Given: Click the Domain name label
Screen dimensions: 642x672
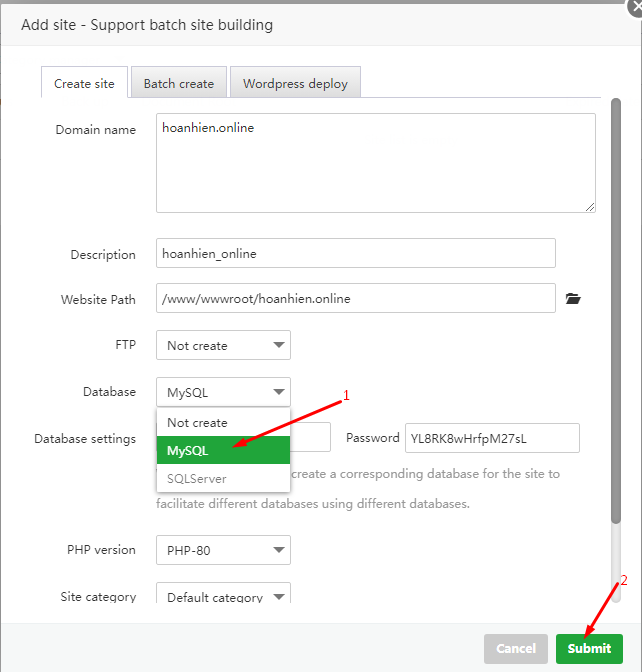Looking at the screenshot, I should pos(96,129).
